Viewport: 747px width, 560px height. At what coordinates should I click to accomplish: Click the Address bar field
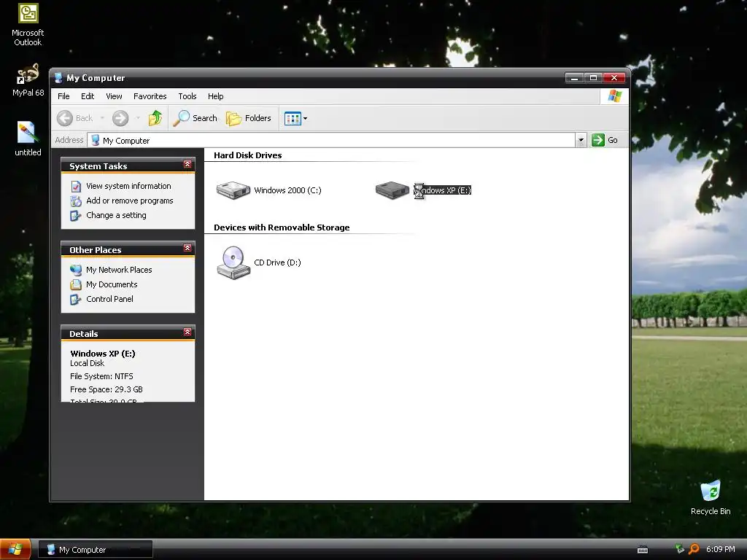pos(332,140)
